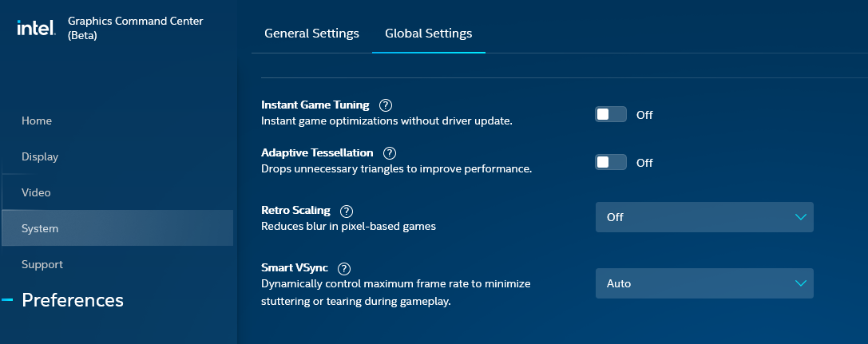This screenshot has height=344, width=868.
Task: Open the Support page
Action: (42, 264)
